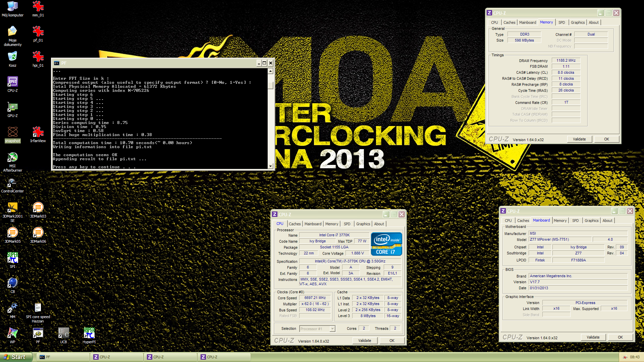Open Moje dokumenty folder icon

pos(12,36)
